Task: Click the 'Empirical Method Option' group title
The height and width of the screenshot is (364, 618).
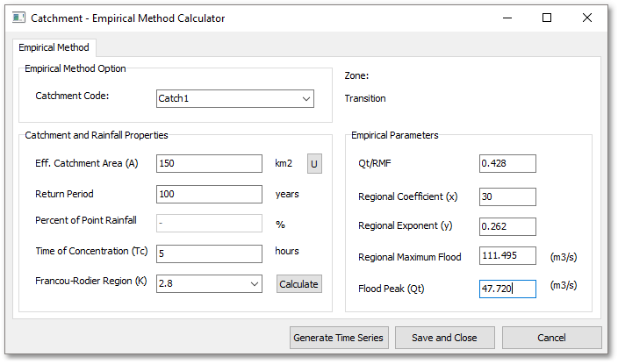Action: [75, 68]
